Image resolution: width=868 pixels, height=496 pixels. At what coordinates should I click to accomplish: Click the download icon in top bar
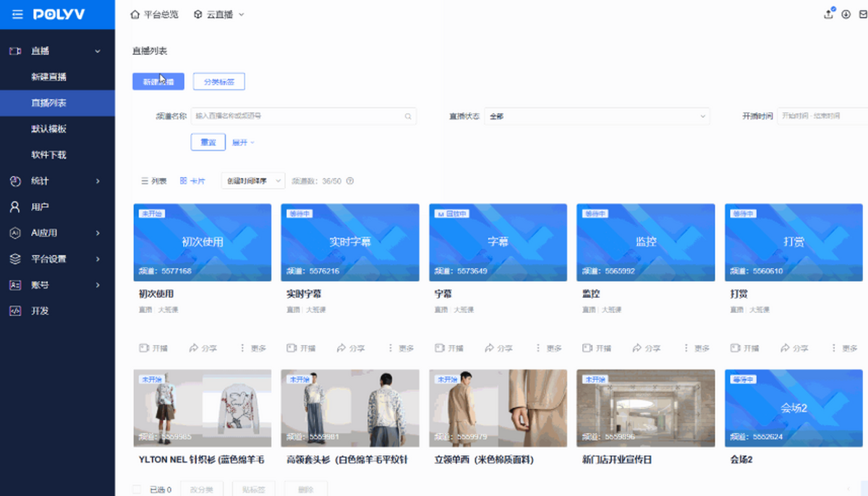point(846,14)
